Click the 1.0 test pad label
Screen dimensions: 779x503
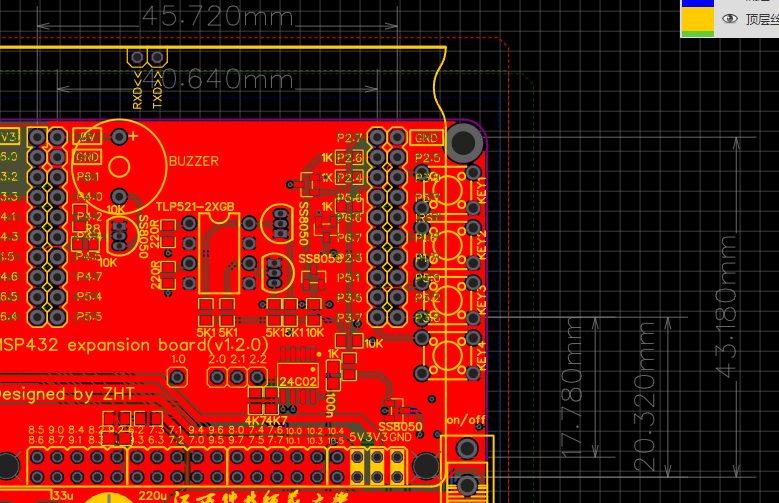point(178,359)
